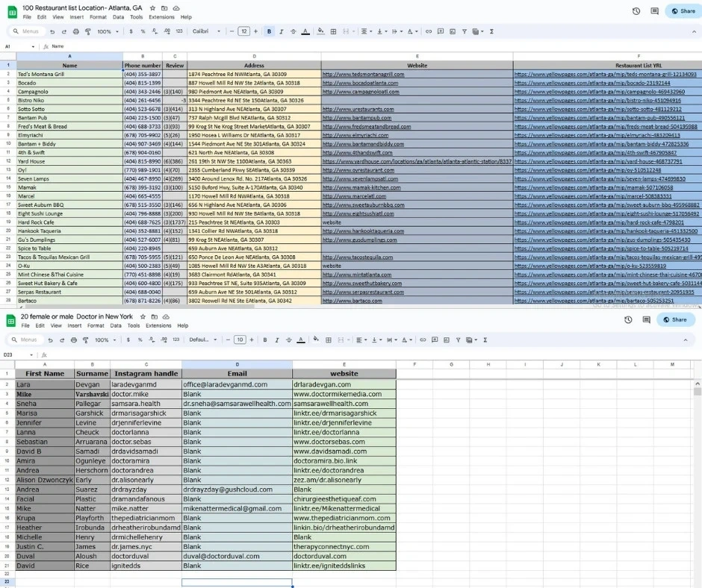Open text color picker in Restaurant sheet
This screenshot has width=702, height=588.
(x=305, y=31)
